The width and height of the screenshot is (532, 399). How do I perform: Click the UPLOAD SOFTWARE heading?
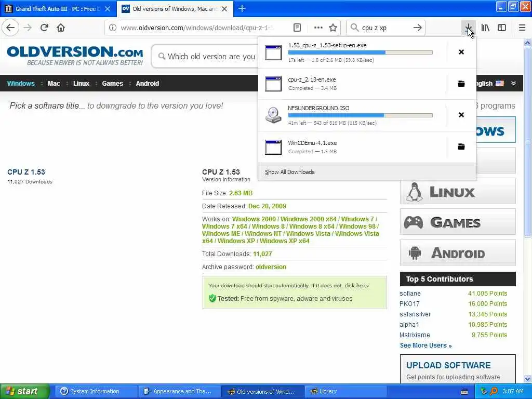tap(448, 365)
